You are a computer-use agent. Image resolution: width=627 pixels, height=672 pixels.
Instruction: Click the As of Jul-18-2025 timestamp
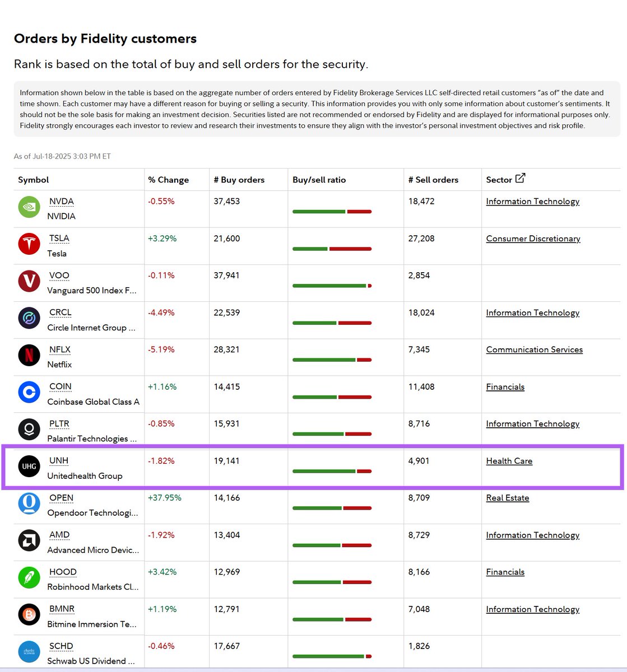pos(62,156)
